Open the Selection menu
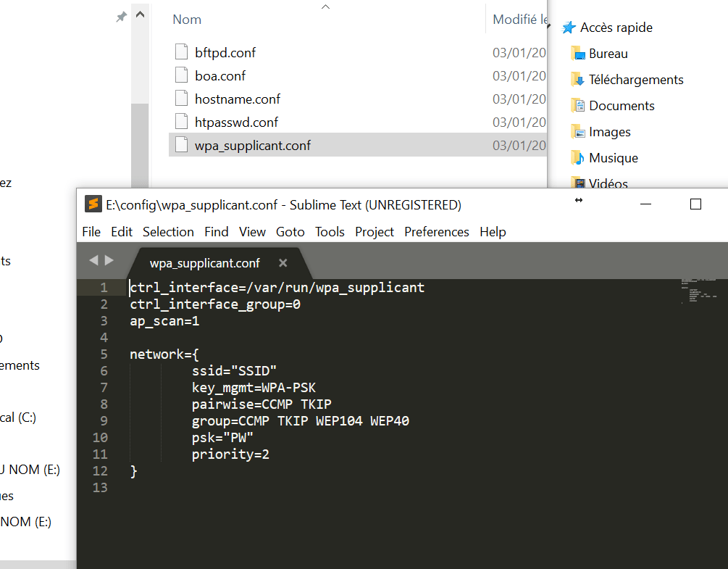Viewport: 728px width, 569px height. (168, 232)
